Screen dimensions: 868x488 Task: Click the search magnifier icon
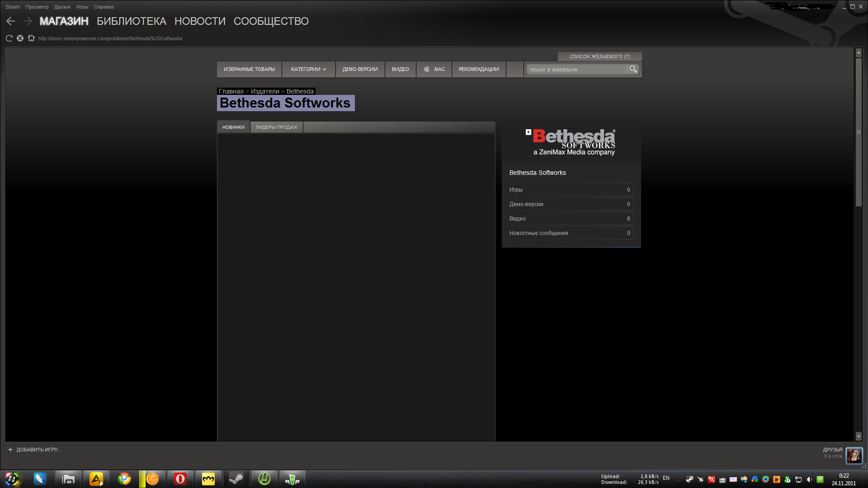tap(633, 69)
